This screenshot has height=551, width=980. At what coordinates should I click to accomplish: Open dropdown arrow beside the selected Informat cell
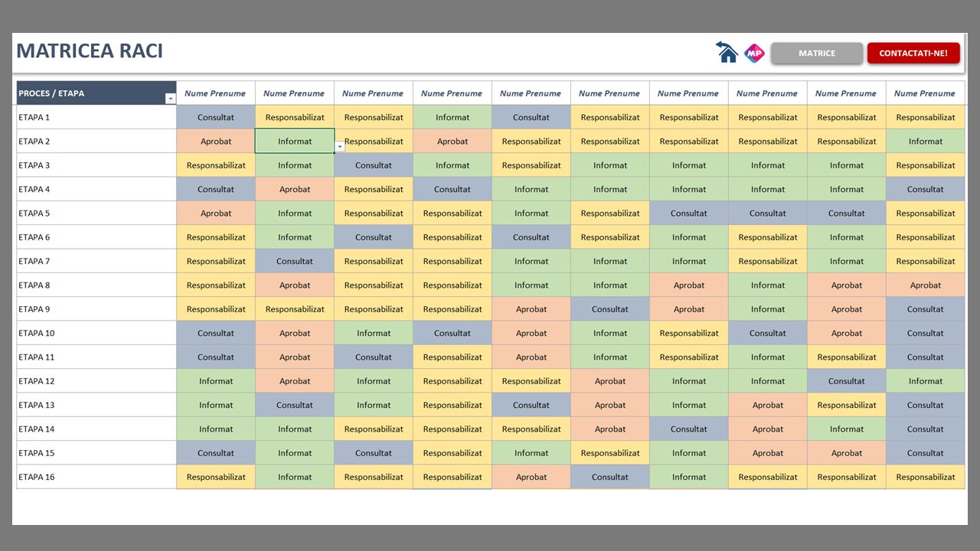(x=340, y=146)
